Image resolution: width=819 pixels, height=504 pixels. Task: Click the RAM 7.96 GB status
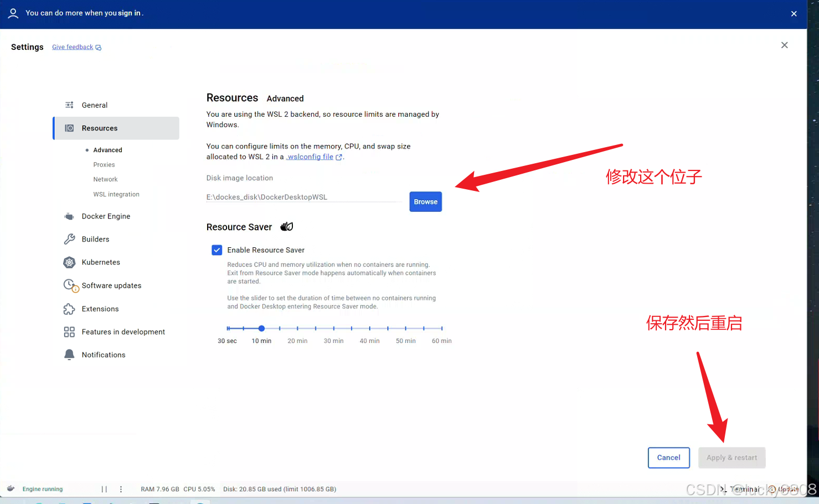click(160, 489)
